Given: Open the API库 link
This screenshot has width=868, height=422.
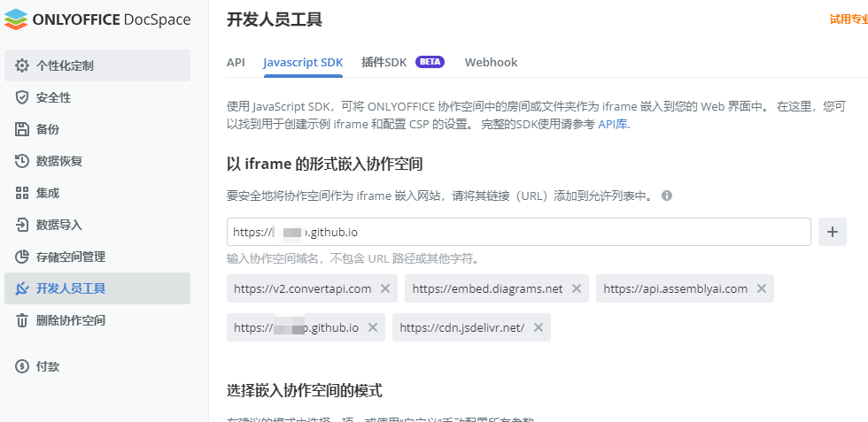Looking at the screenshot, I should click(614, 125).
